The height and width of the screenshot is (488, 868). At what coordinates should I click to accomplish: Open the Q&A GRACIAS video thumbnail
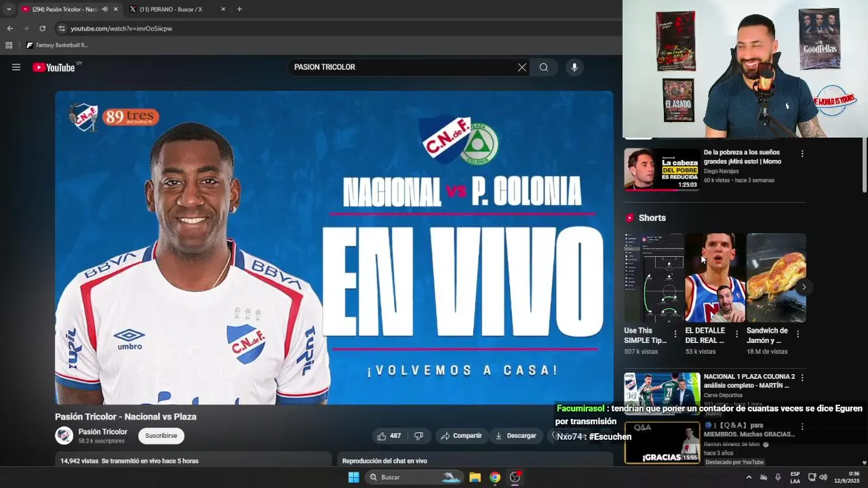pos(662,443)
